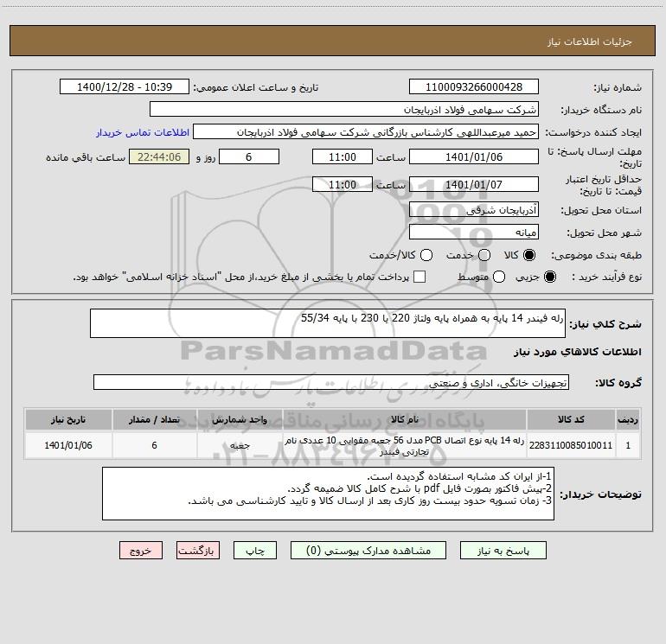Select the کالا radio button
The height and width of the screenshot is (644, 666).
tap(529, 255)
